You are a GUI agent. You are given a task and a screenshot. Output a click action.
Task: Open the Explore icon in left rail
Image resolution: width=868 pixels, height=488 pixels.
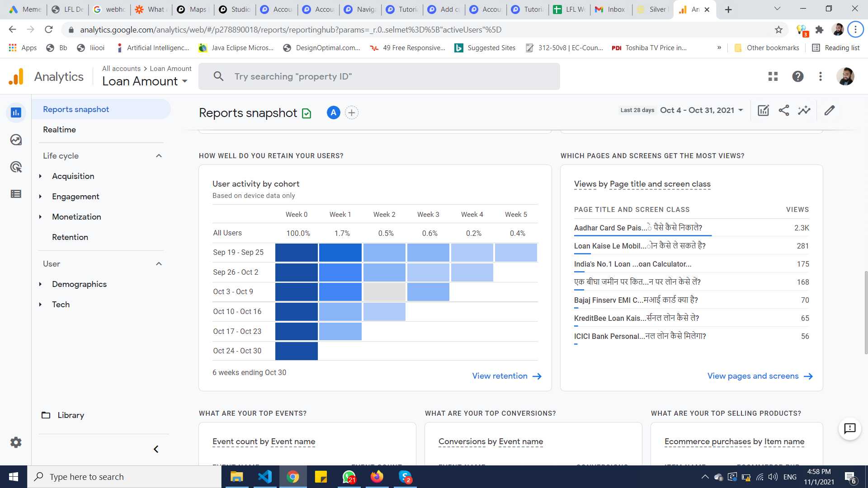16,140
